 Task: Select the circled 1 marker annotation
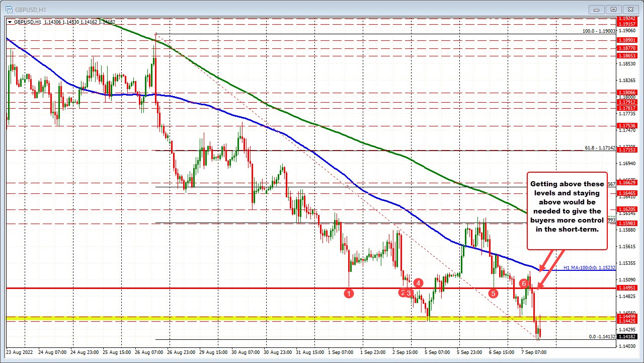click(350, 293)
